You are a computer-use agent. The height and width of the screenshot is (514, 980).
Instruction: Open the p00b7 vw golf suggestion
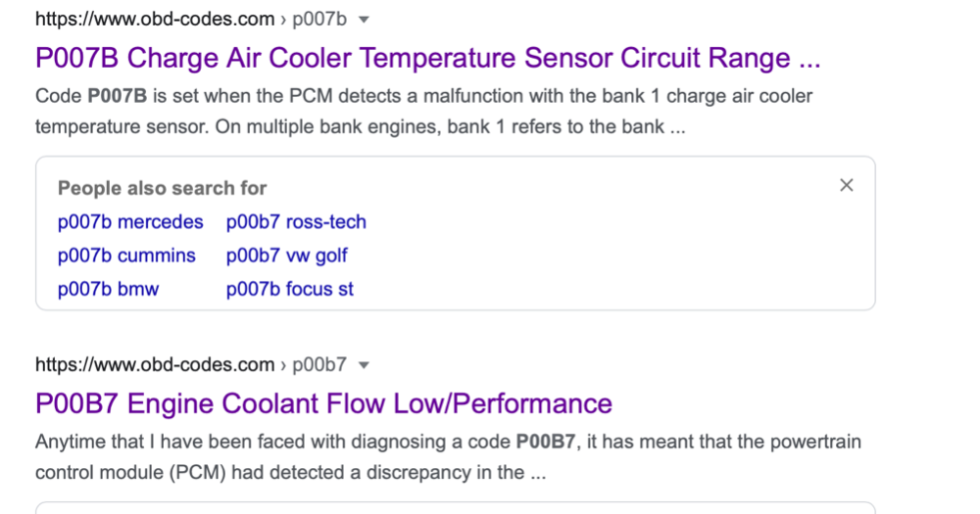point(287,256)
